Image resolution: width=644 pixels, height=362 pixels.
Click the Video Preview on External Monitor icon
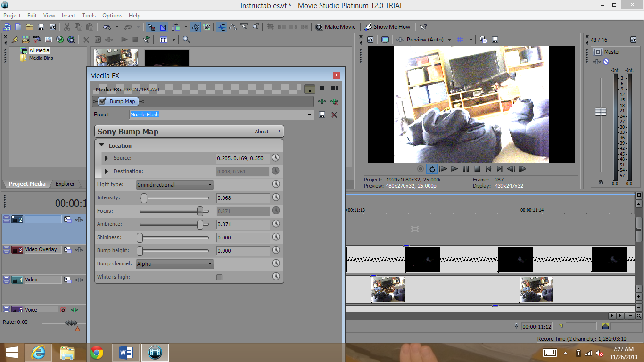tap(385, 40)
